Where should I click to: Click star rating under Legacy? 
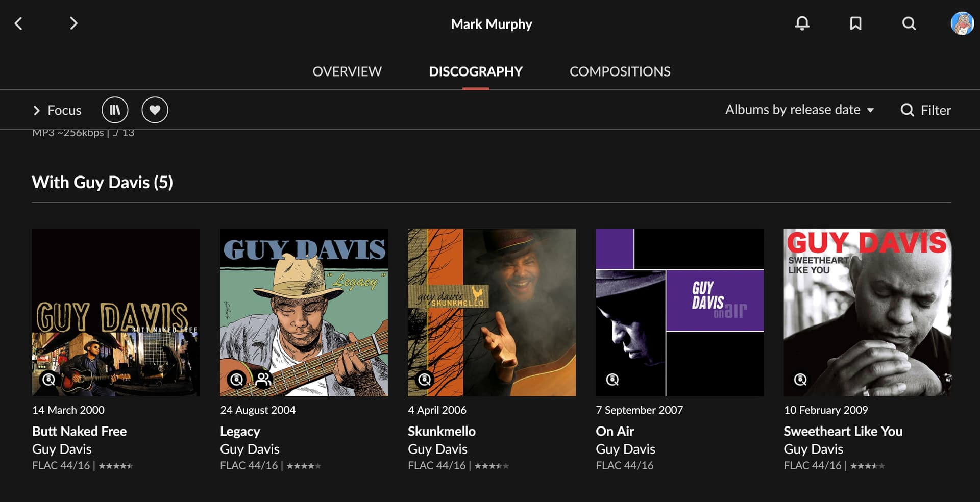click(304, 466)
